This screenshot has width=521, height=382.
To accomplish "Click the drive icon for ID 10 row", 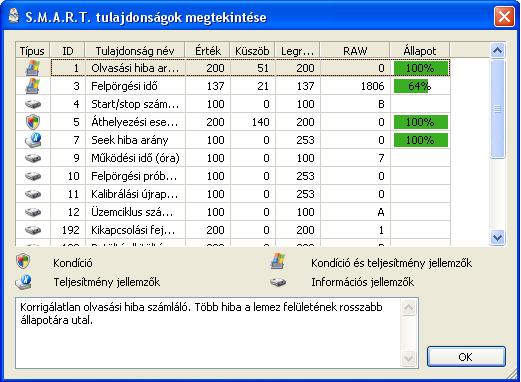I will [x=33, y=176].
